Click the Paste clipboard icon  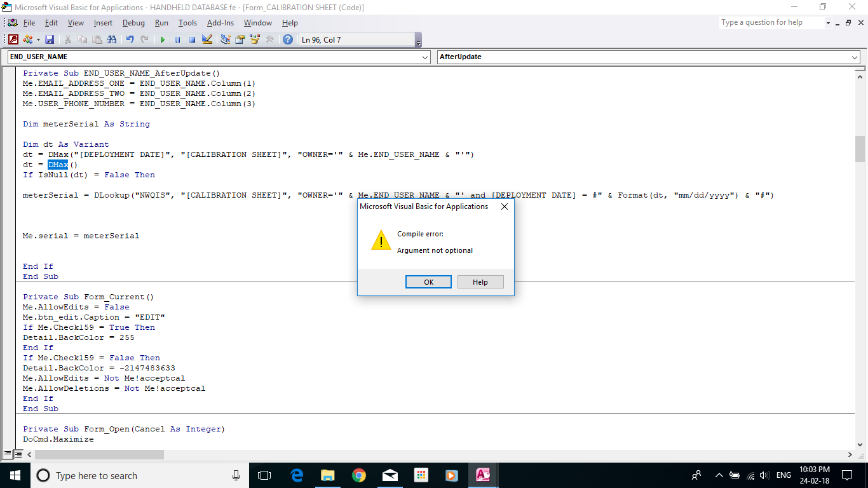pyautogui.click(x=97, y=39)
